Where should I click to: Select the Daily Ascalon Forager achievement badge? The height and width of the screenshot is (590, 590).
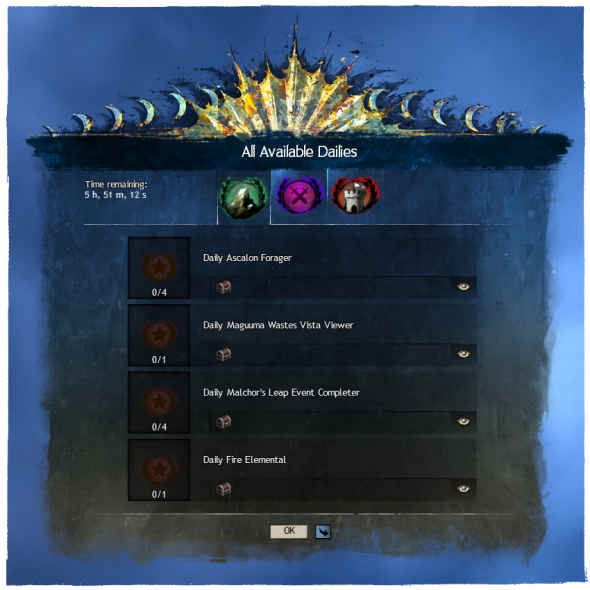(x=159, y=268)
